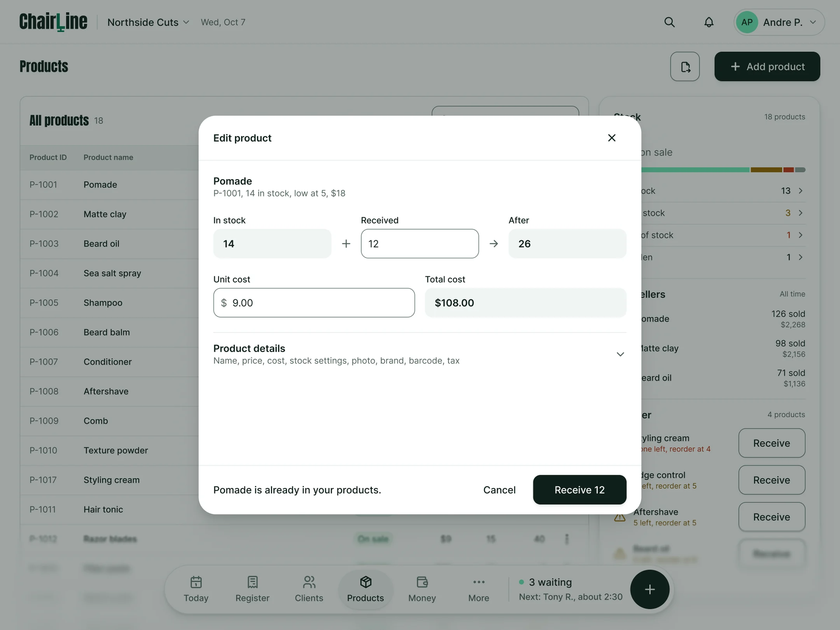Open the out of stock row chevron

[x=800, y=235]
